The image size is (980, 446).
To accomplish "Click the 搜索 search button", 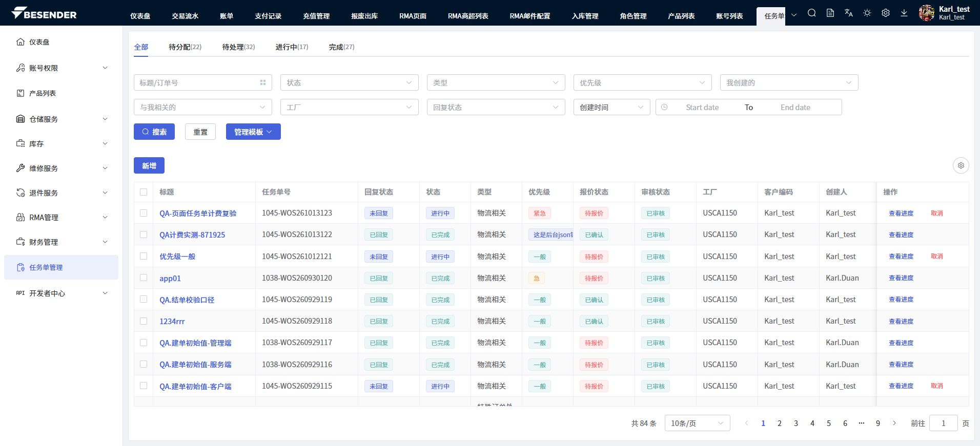I will [154, 132].
